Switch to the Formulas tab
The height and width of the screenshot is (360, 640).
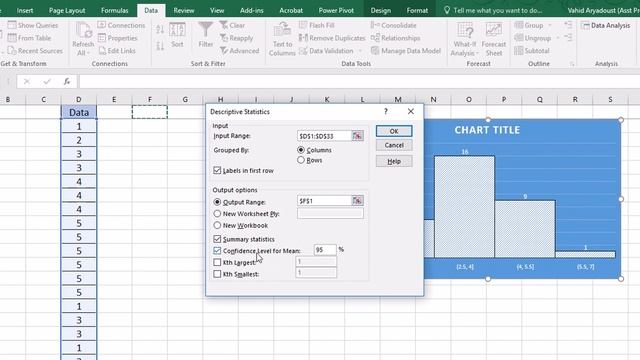point(114,10)
